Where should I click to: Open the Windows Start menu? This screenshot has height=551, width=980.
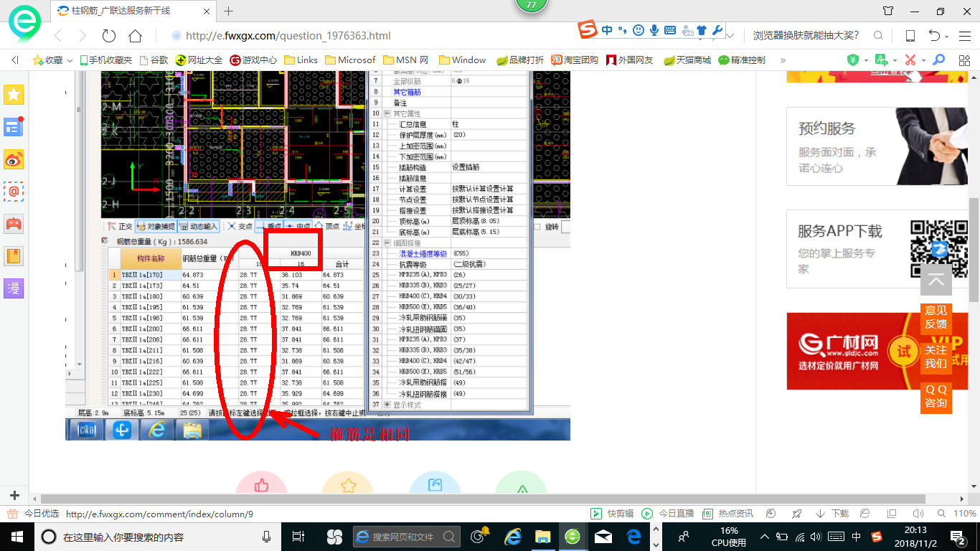tap(17, 536)
